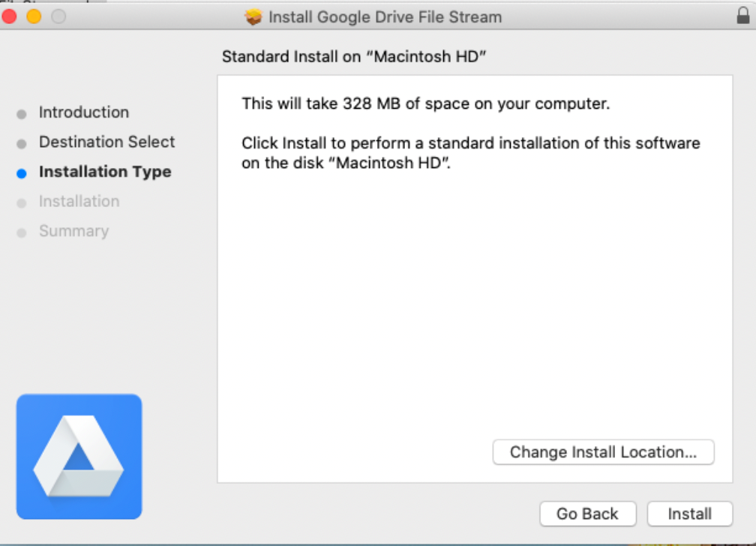Click the lock icon in title bar
This screenshot has height=546, width=756.
click(x=743, y=16)
